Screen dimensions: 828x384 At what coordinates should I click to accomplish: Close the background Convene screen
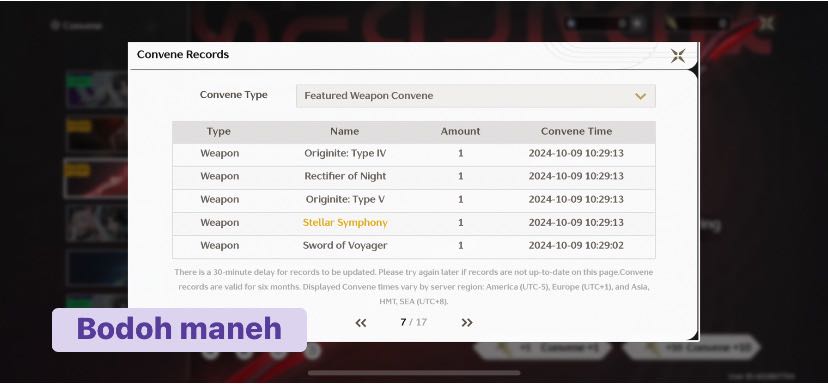point(766,23)
